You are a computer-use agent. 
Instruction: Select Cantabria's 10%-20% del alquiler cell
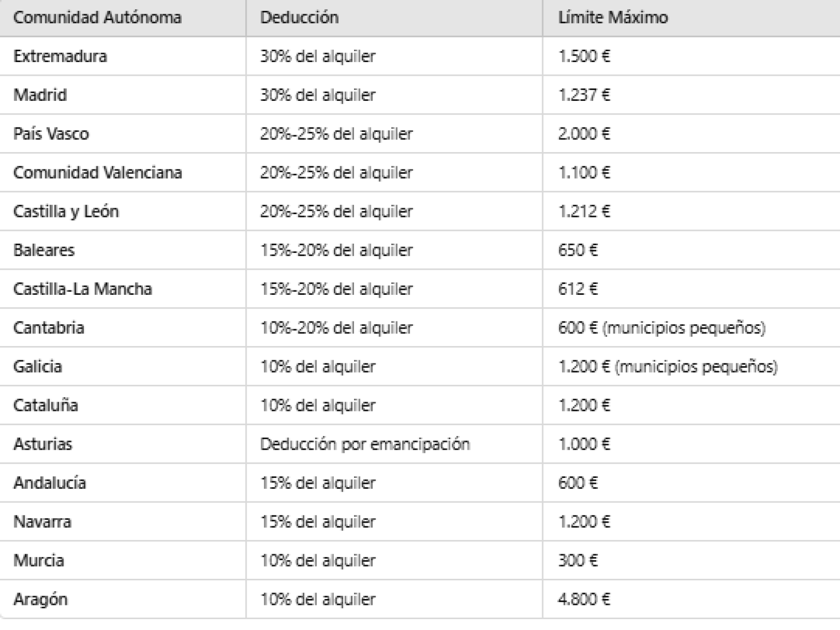click(x=336, y=328)
